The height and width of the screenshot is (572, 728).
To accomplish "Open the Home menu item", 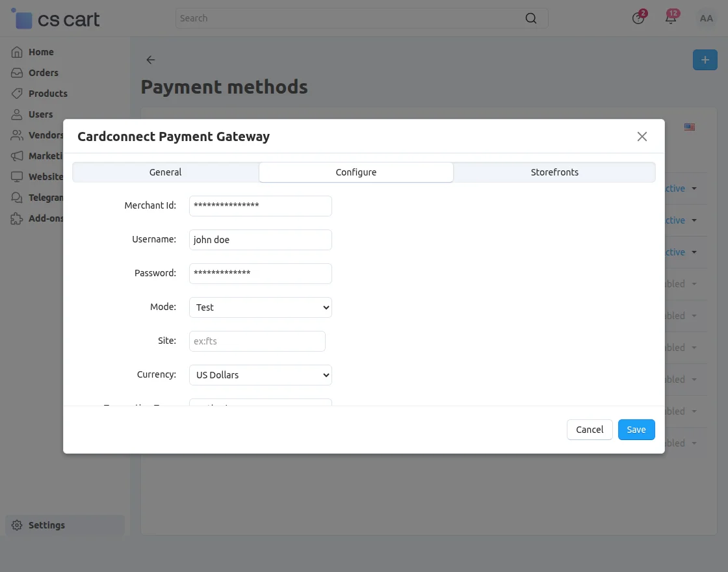I will (x=41, y=52).
